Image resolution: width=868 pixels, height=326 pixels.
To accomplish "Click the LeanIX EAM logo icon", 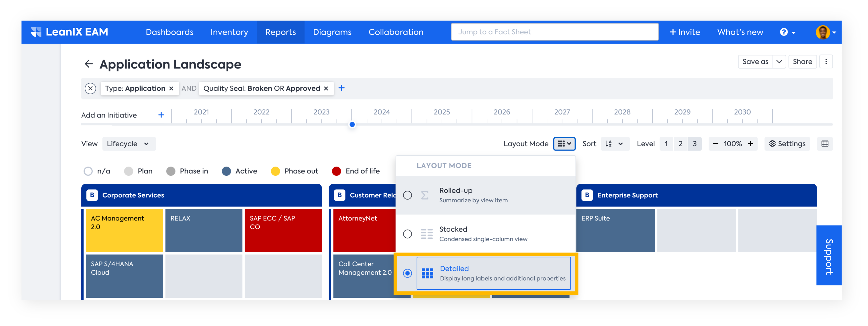I will pos(36,32).
